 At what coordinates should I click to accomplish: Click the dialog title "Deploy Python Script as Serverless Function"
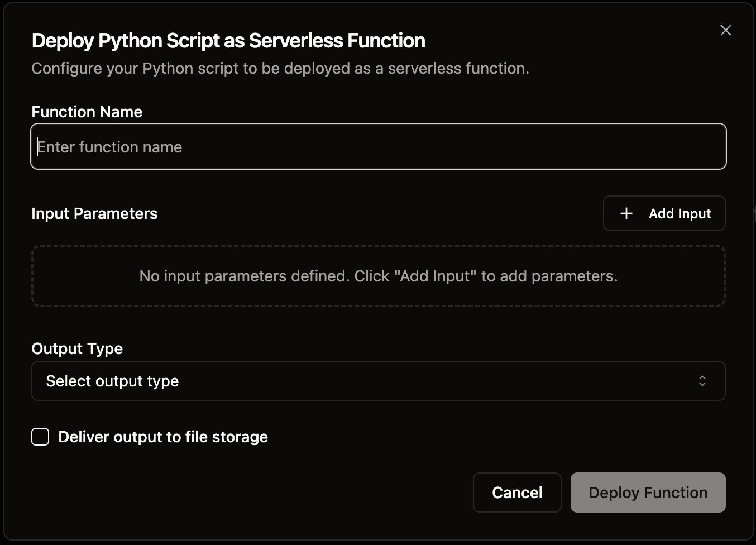click(x=228, y=41)
